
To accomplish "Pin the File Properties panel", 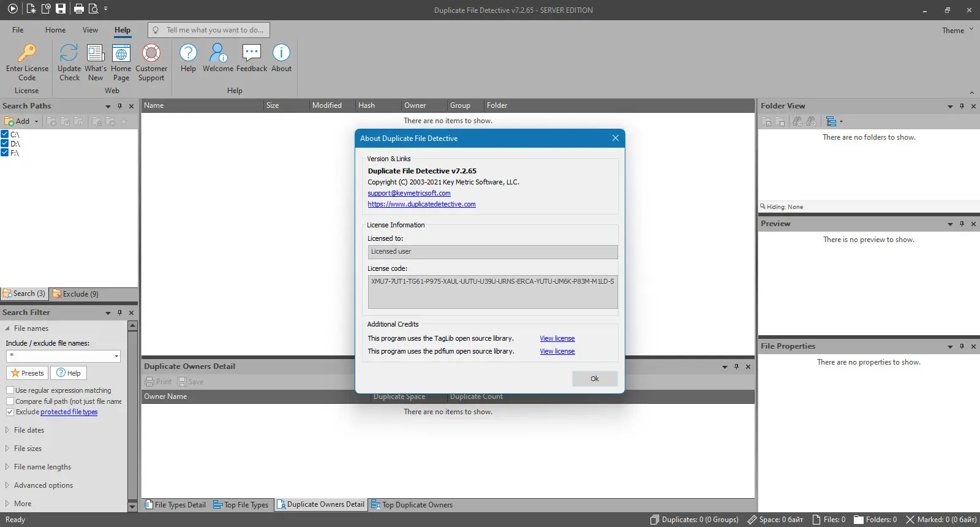I will click(962, 346).
